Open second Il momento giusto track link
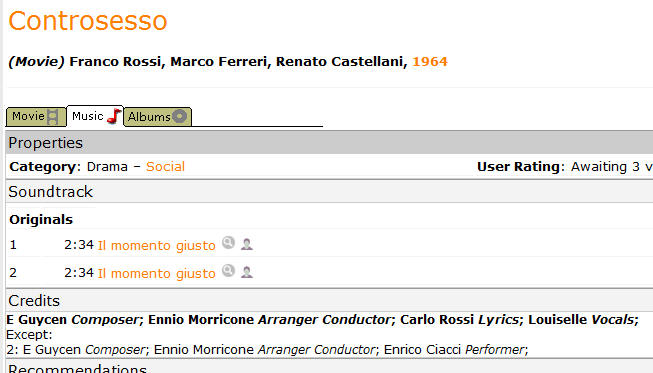The image size is (653, 373). point(157,273)
